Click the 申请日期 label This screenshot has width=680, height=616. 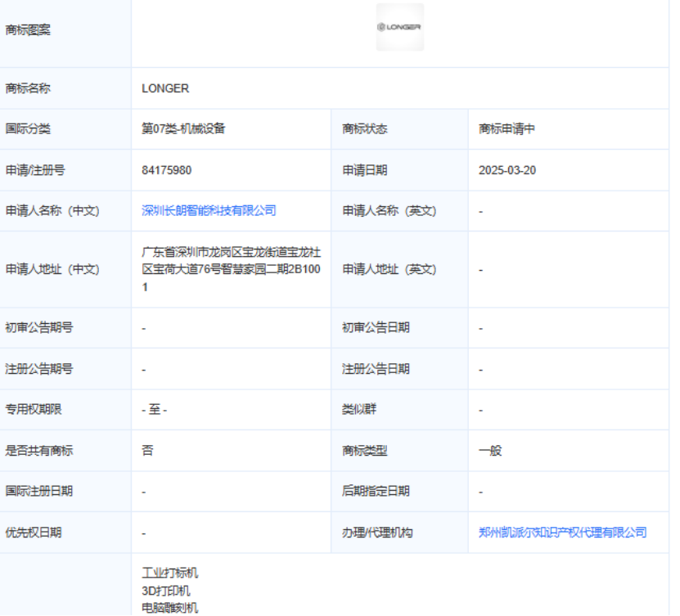[365, 170]
